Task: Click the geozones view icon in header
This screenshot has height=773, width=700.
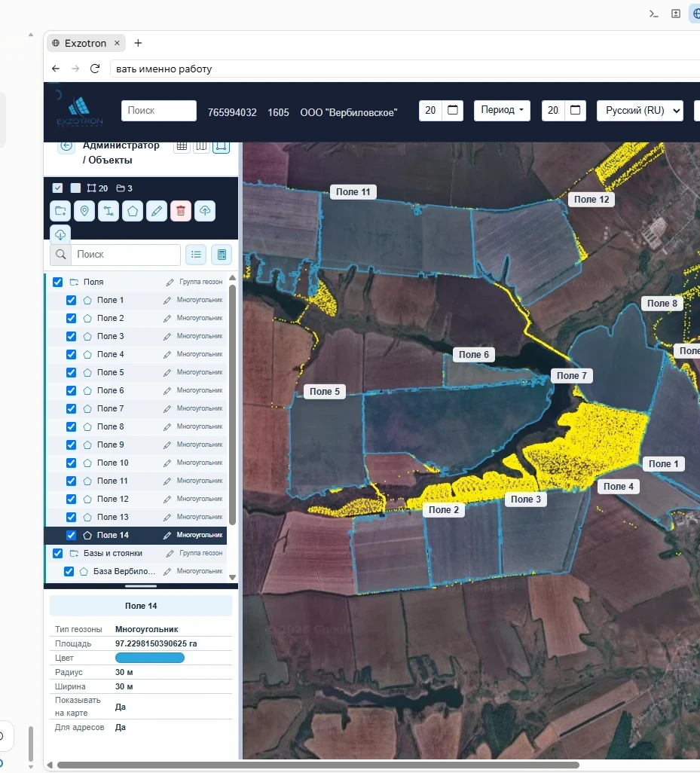Action: [x=221, y=146]
